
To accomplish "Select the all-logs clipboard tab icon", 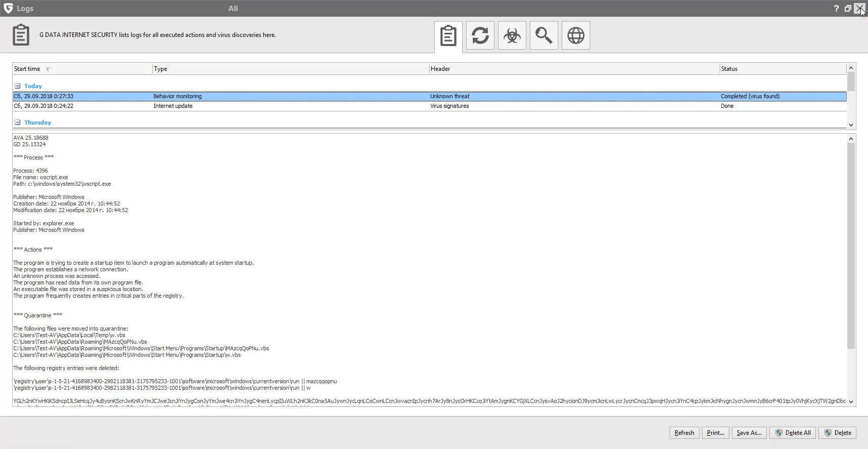I will (448, 36).
